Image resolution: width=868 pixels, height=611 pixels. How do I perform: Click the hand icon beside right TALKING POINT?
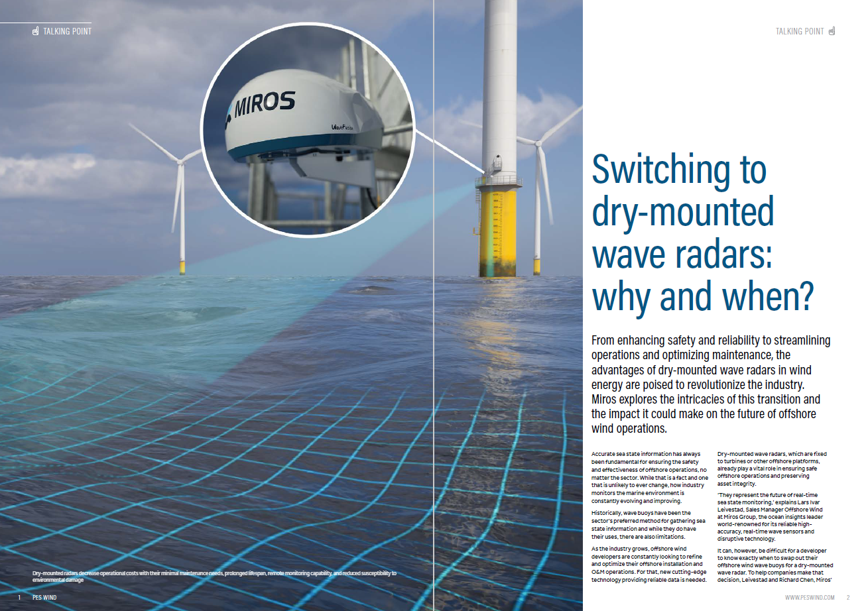coord(832,31)
